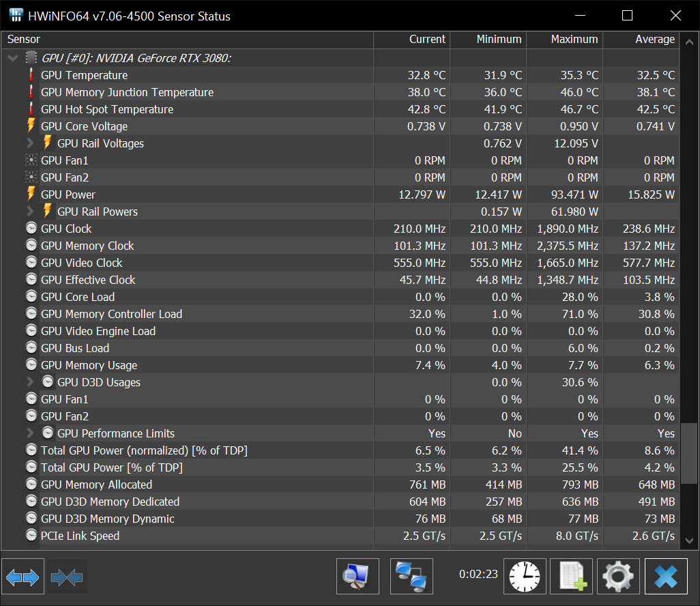
Task: Click the scrollbar down arrow
Action: click(689, 540)
